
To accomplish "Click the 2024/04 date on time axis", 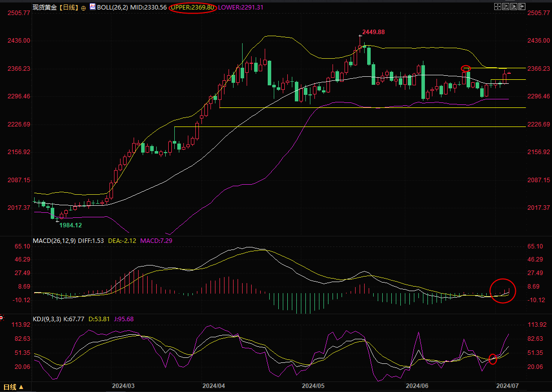I will [213, 386].
